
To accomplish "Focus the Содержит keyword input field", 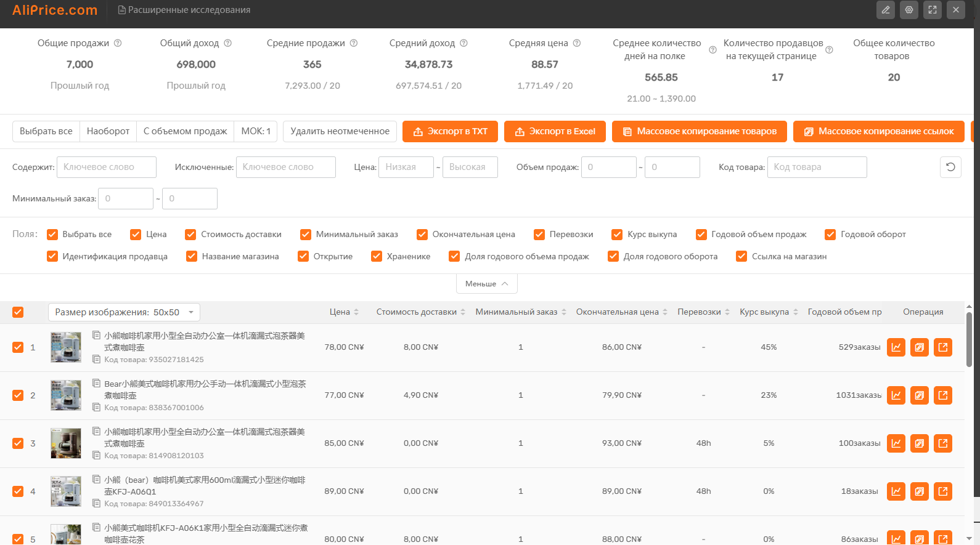I will coord(106,167).
